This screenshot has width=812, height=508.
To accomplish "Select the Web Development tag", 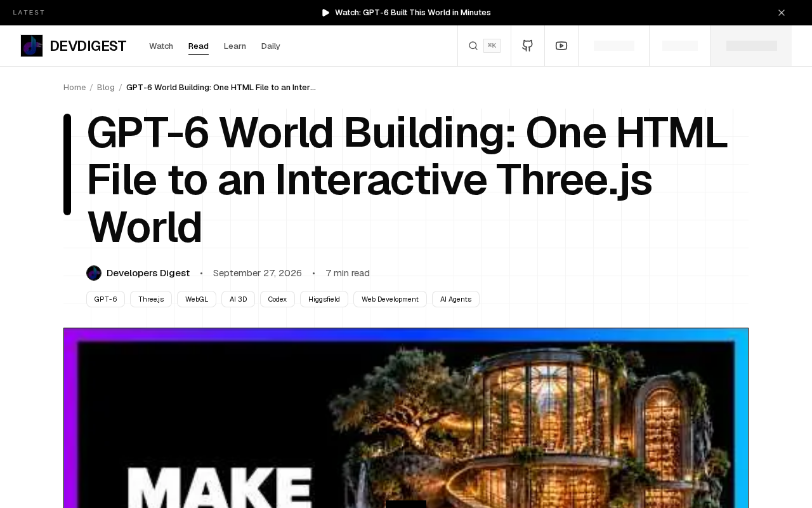I will [390, 299].
